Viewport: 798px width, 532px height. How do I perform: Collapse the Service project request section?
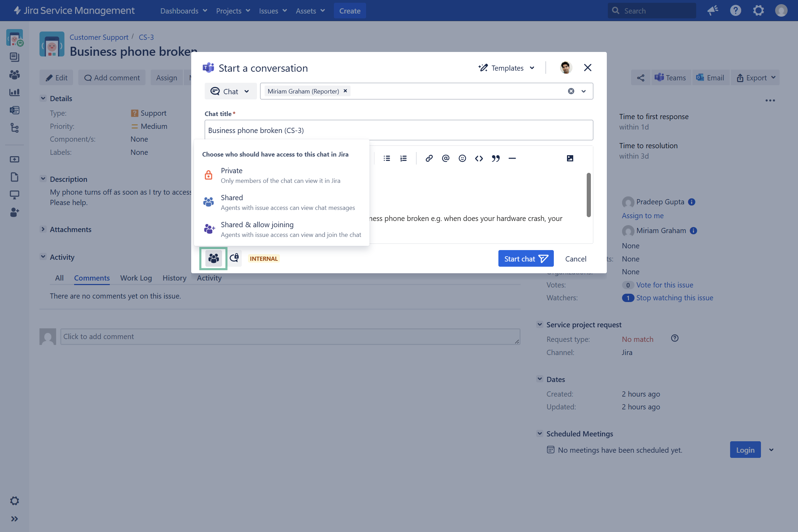click(540, 325)
